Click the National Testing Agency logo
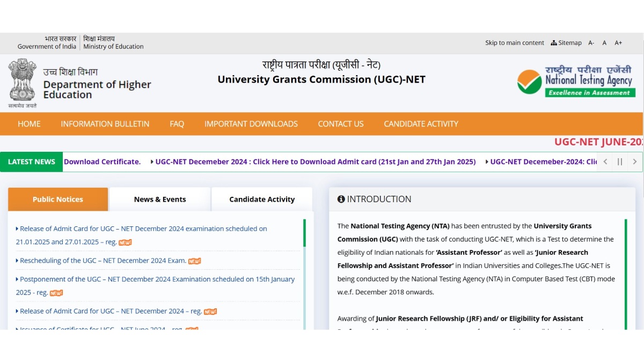Viewport: 644px width, 362px height. coord(575,82)
